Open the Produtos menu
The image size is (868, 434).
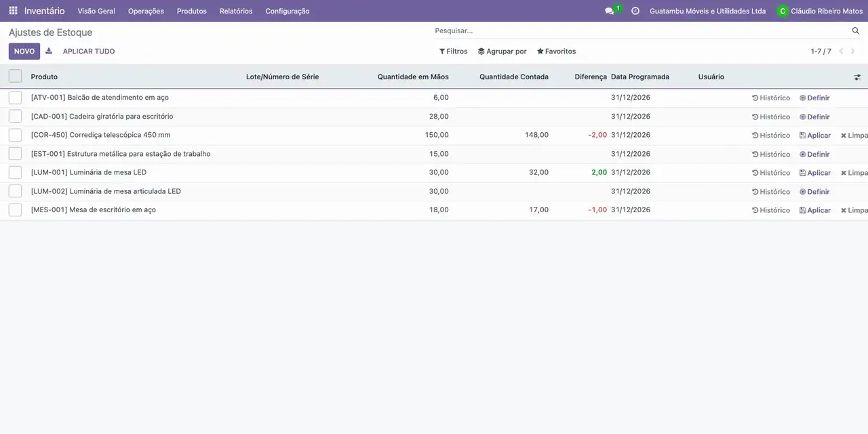pyautogui.click(x=192, y=11)
